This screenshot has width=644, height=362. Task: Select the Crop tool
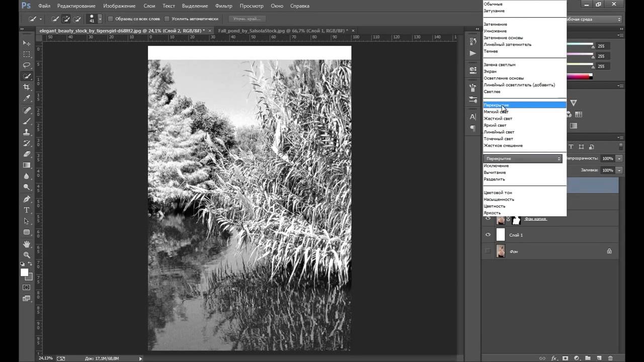pyautogui.click(x=27, y=87)
